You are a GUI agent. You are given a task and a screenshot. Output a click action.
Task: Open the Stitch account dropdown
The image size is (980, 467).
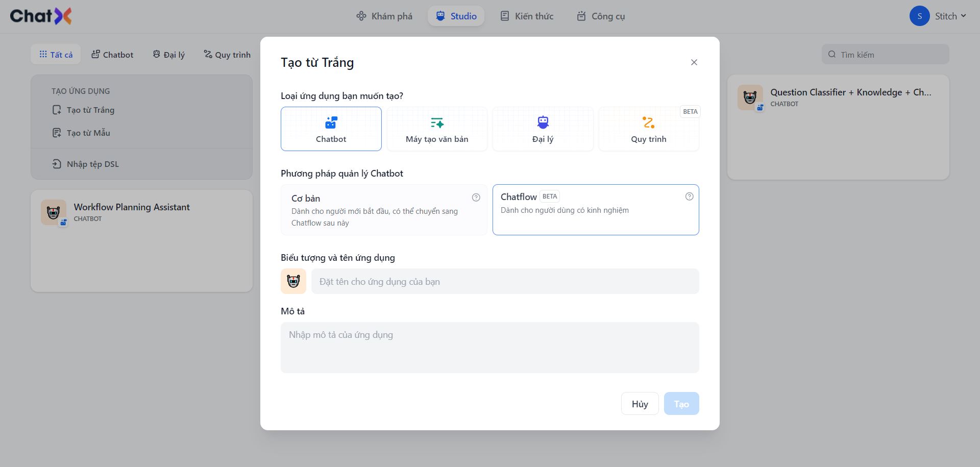[x=938, y=16]
